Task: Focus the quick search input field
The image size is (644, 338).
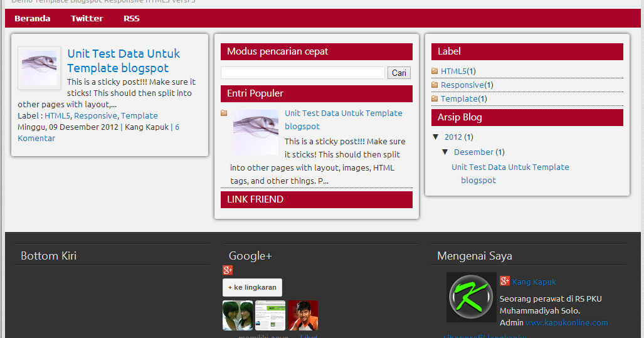Action: click(x=303, y=73)
